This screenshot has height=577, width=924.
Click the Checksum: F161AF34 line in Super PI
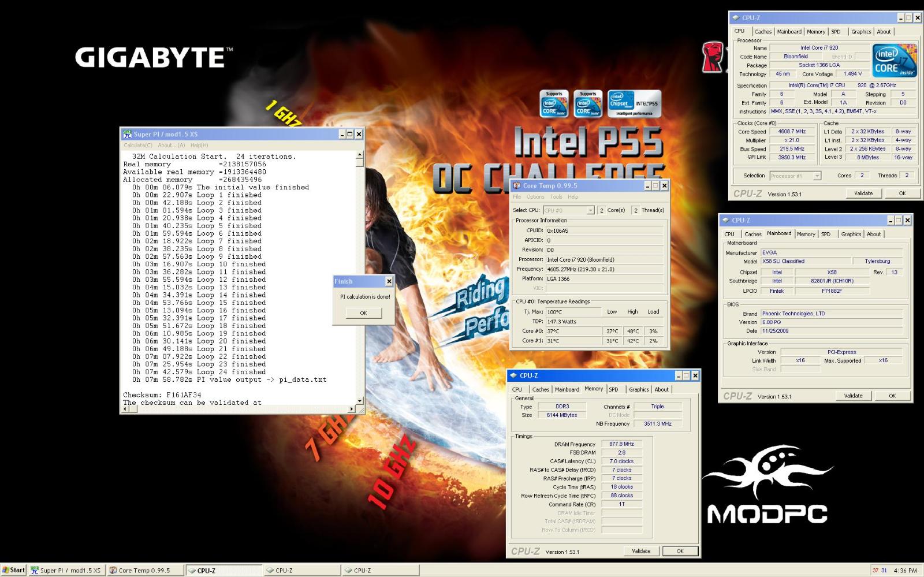[162, 395]
